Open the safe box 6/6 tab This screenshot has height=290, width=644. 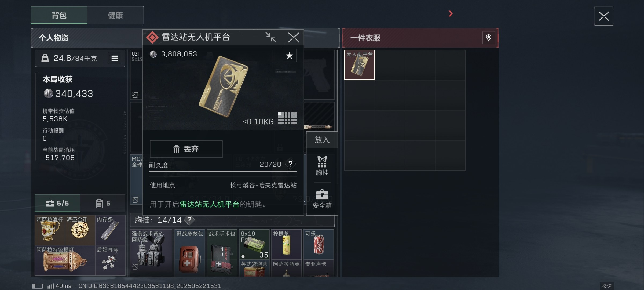[x=57, y=203]
